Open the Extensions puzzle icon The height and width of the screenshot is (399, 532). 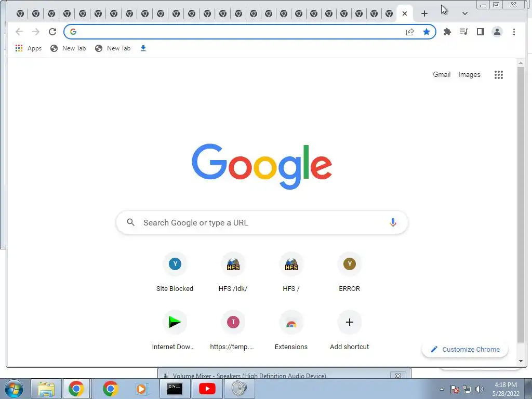(x=447, y=32)
